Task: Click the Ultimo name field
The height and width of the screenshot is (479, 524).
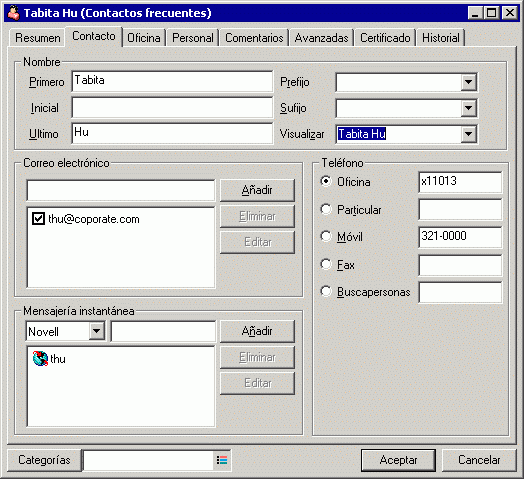Action: tap(172, 133)
